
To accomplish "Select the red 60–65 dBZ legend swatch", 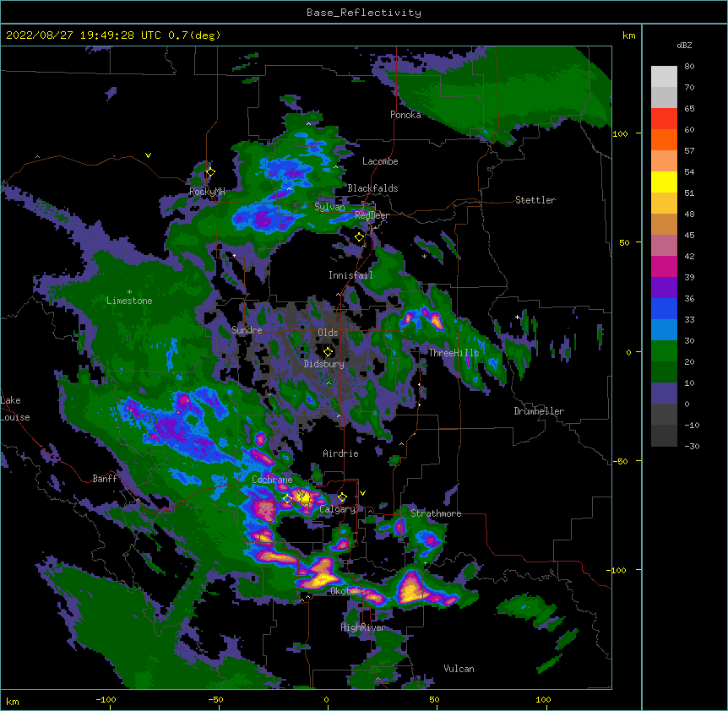I will click(x=664, y=119).
